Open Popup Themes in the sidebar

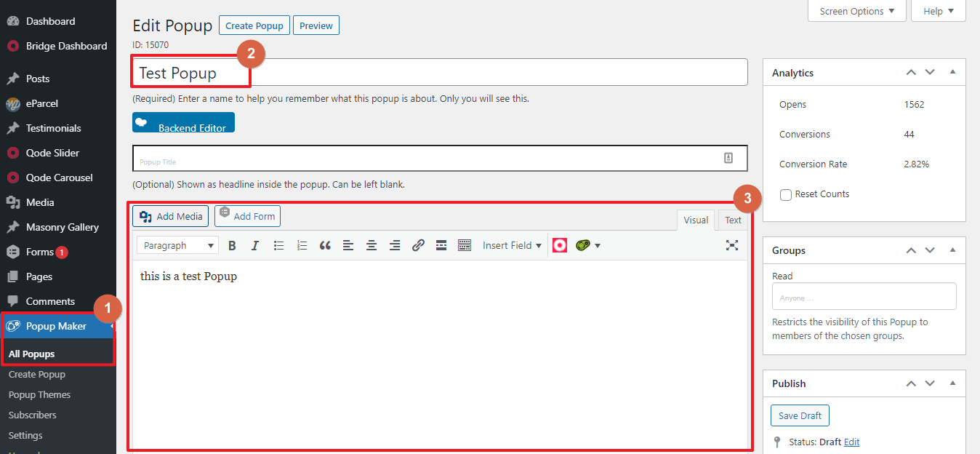click(x=39, y=394)
